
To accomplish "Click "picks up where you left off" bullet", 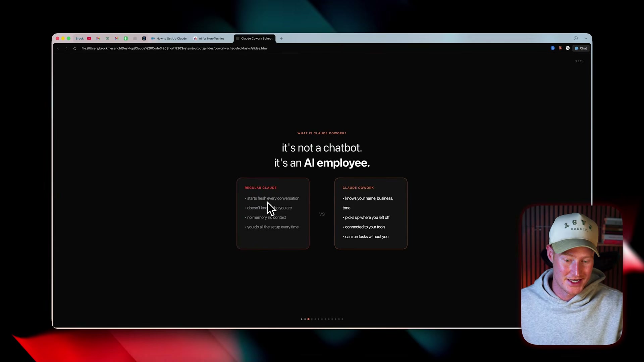I will pos(366,218).
